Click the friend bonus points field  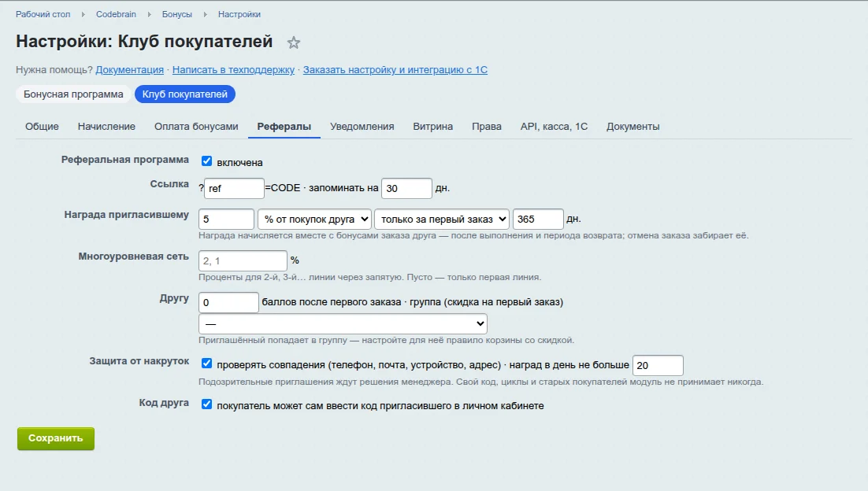pyautogui.click(x=228, y=302)
